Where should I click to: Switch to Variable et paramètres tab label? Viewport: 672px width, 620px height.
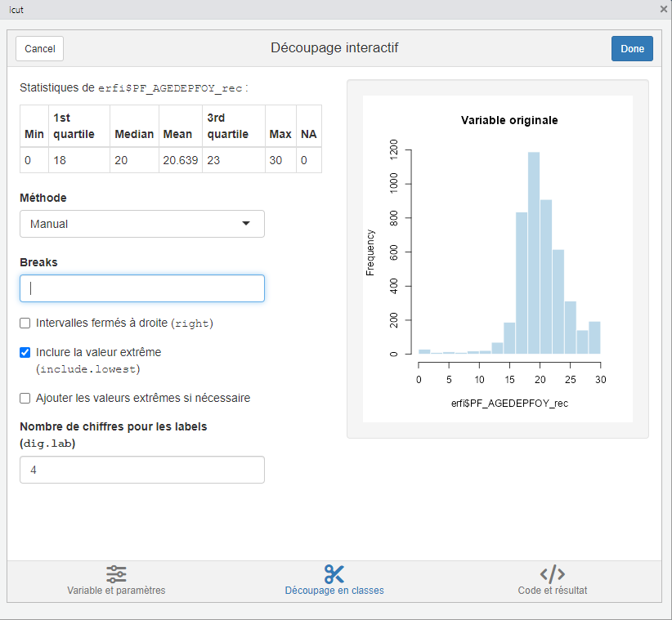116,591
